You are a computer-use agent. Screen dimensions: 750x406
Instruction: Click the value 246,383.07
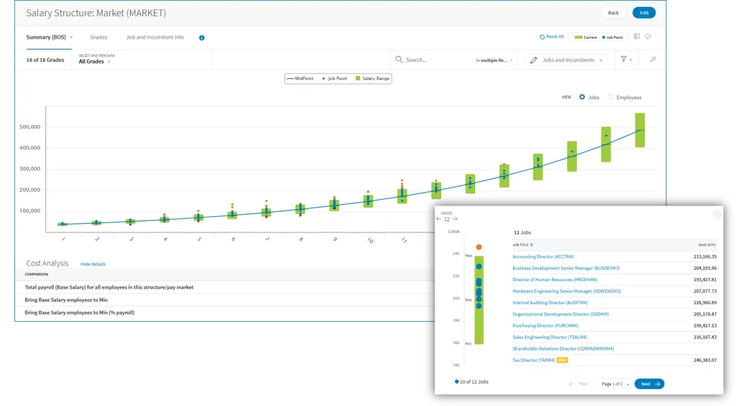[x=705, y=360]
